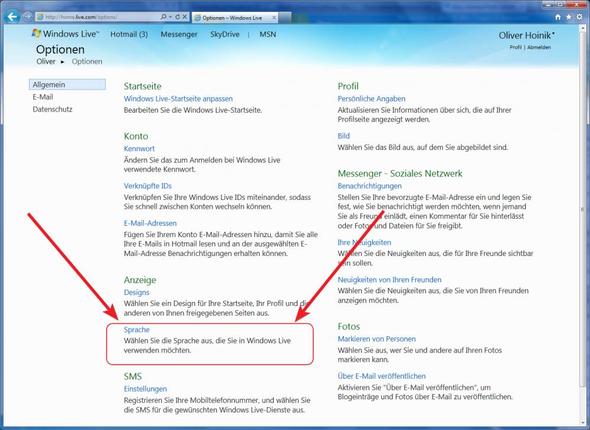Click the Startseite section heading

coord(142,86)
